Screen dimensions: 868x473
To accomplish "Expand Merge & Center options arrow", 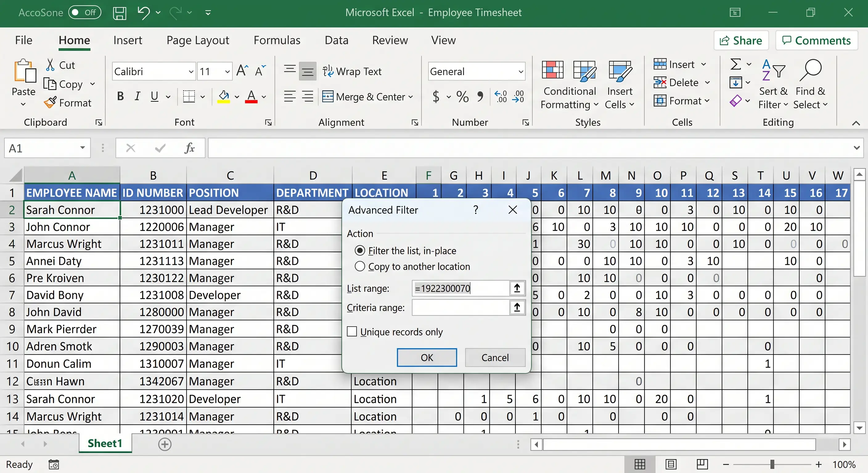I will point(410,97).
